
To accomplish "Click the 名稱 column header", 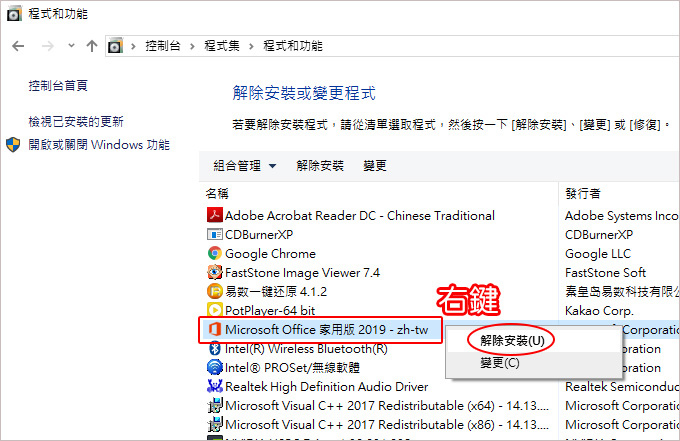I will (x=217, y=193).
